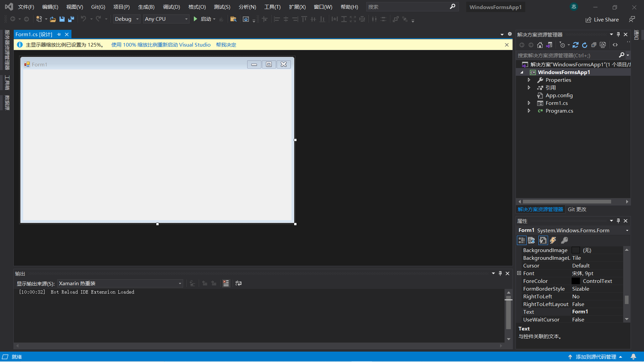The image size is (644, 362).
Task: Expand the Font property
Action: click(519, 274)
